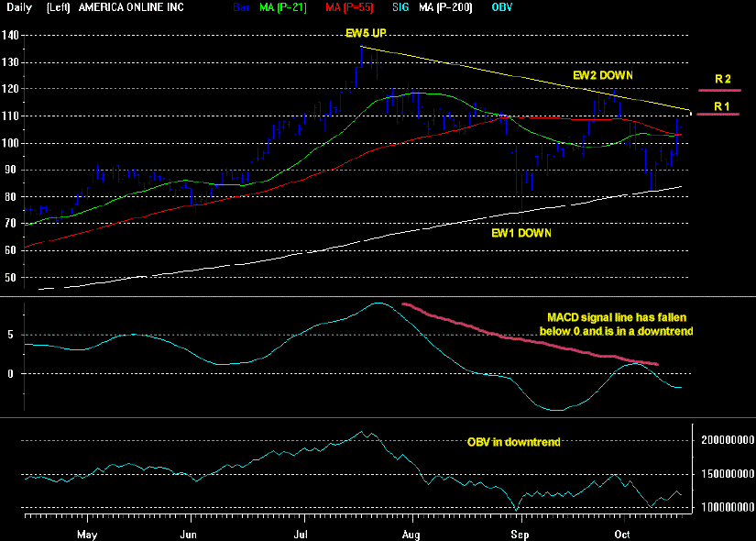Click the "(Left)" axis label
The width and height of the screenshot is (756, 541).
tap(59, 7)
